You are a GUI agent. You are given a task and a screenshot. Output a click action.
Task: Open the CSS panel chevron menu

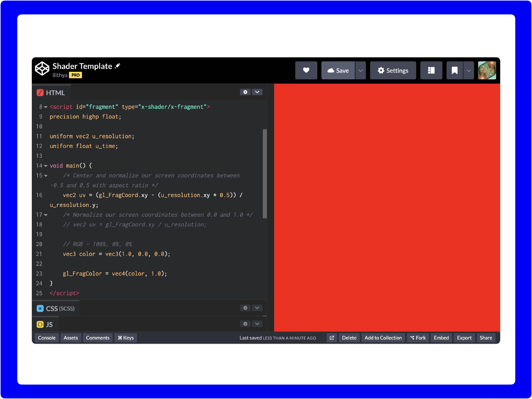click(257, 308)
